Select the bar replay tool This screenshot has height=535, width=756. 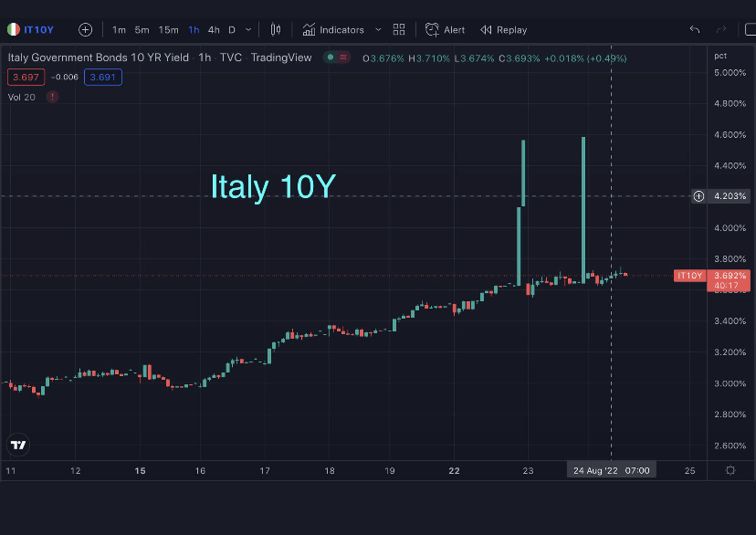(x=503, y=29)
